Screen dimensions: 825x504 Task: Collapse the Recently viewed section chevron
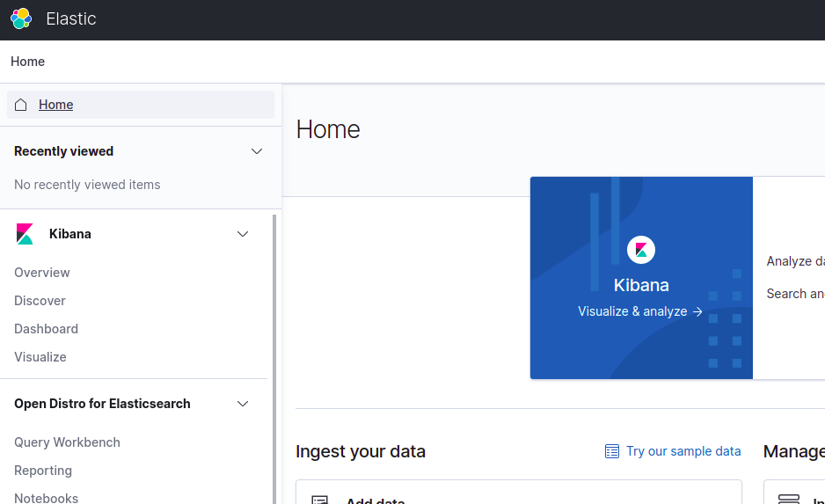point(257,151)
